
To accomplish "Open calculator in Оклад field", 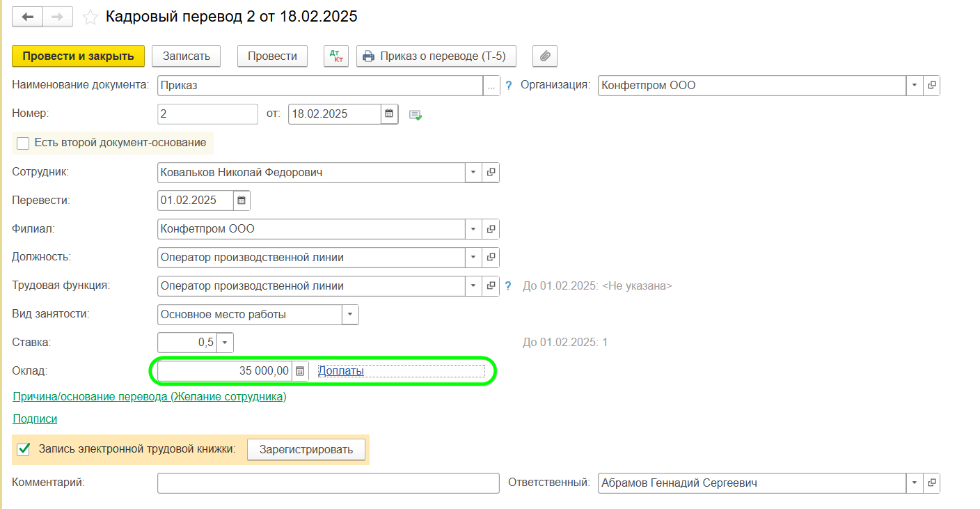I will click(x=299, y=371).
